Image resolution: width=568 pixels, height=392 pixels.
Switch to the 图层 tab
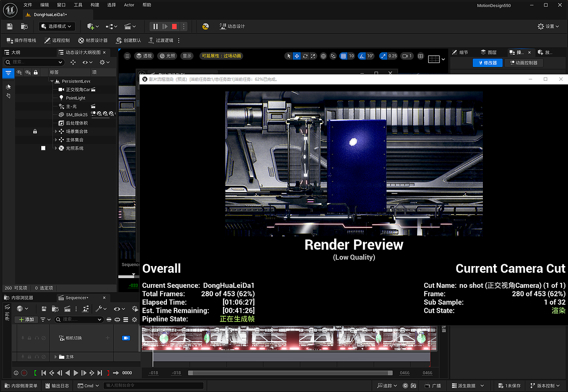488,52
